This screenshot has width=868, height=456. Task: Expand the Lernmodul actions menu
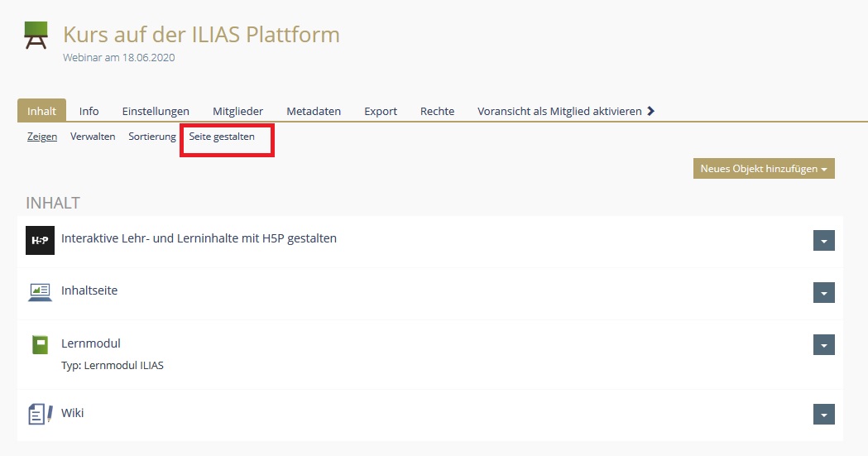click(823, 345)
